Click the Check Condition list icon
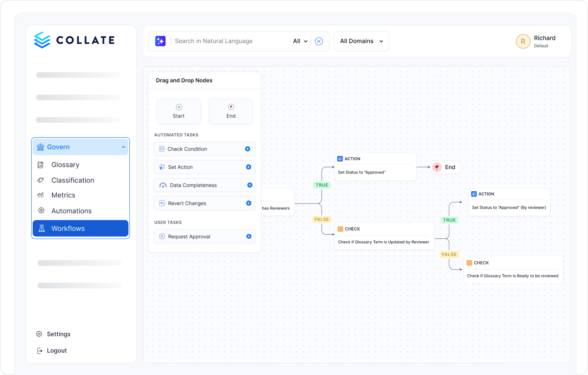The image size is (588, 375). [x=162, y=149]
